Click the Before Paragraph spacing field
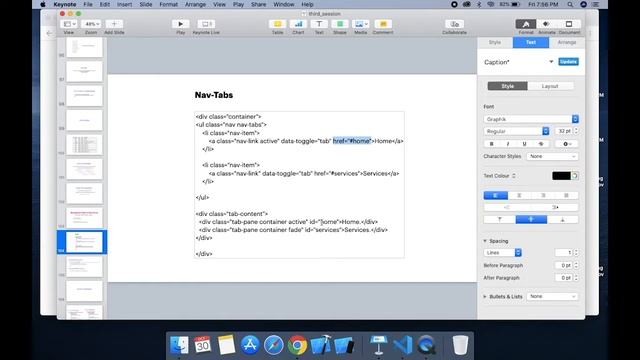640x360 pixels. (x=564, y=265)
